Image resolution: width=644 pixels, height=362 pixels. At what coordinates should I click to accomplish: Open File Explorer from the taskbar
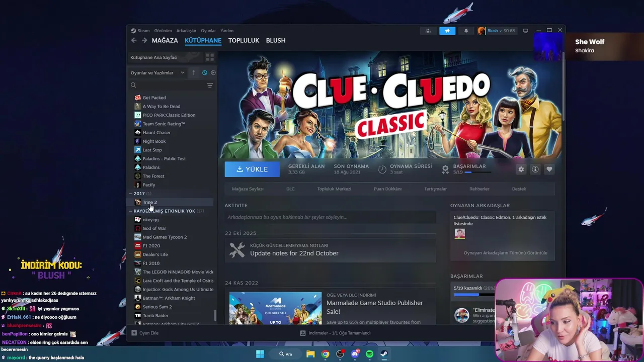[x=311, y=354]
